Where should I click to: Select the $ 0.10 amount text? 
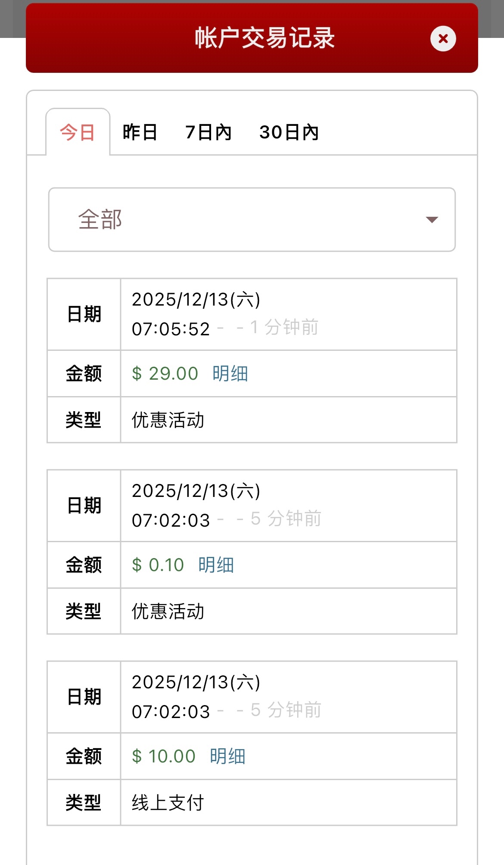pyautogui.click(x=158, y=565)
